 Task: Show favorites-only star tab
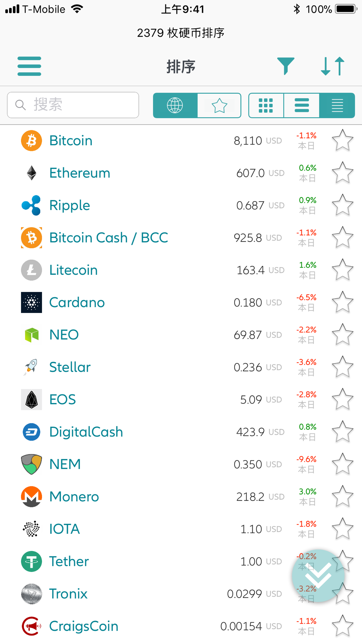219,105
